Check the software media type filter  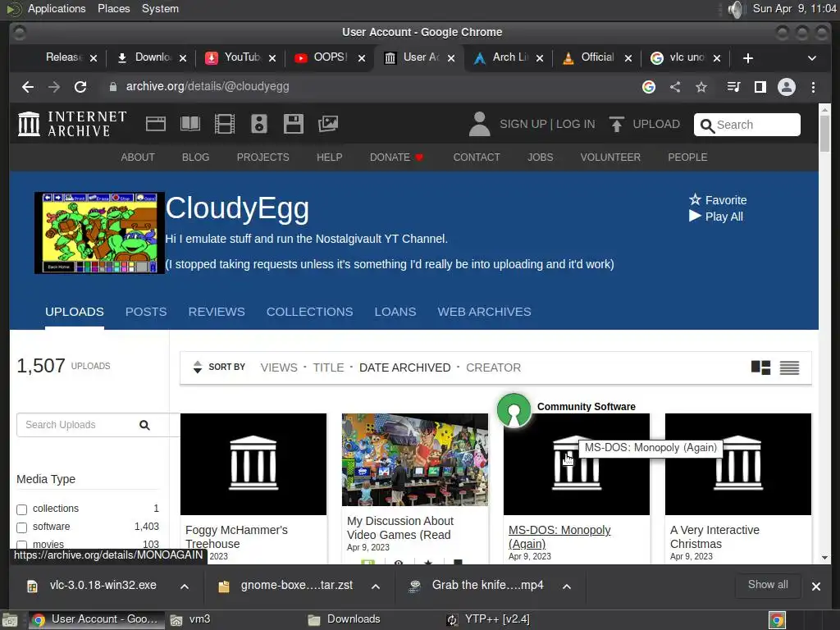pyautogui.click(x=22, y=527)
